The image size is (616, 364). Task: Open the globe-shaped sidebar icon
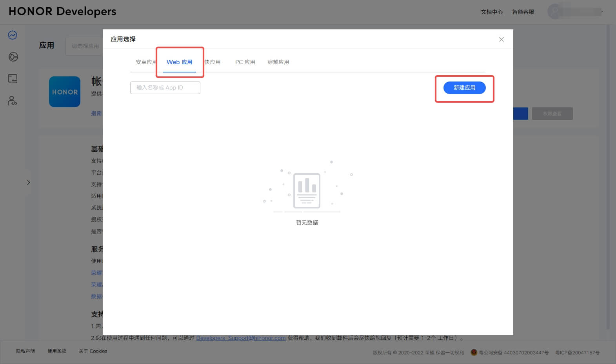click(13, 57)
